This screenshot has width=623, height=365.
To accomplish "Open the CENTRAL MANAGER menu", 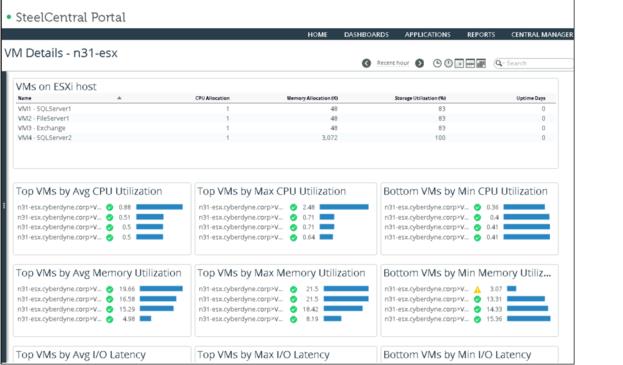I will [x=542, y=35].
